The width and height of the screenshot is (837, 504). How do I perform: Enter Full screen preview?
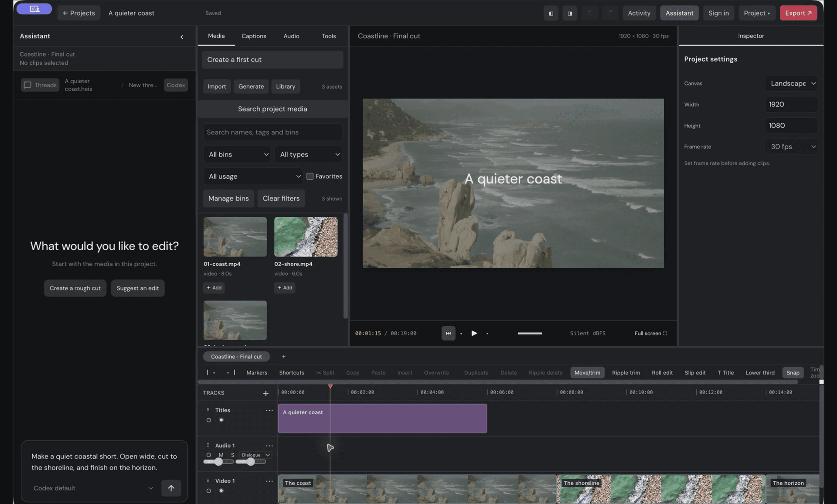pyautogui.click(x=650, y=334)
